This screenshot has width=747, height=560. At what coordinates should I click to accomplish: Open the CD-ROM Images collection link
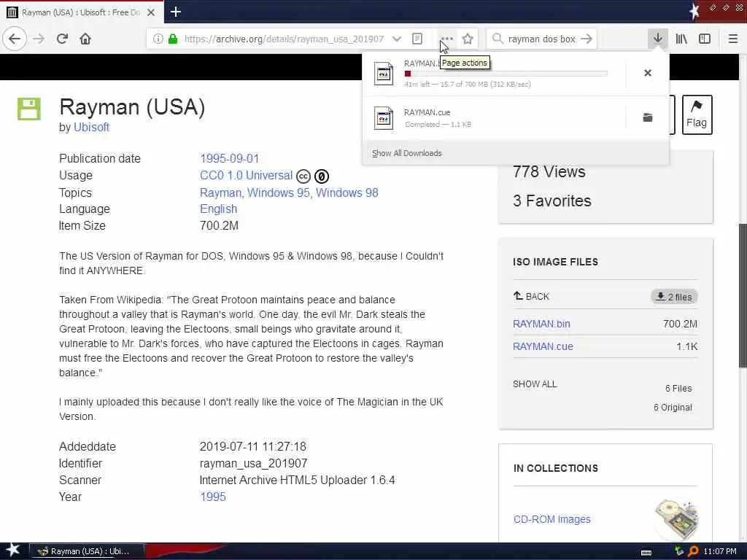[x=551, y=519]
